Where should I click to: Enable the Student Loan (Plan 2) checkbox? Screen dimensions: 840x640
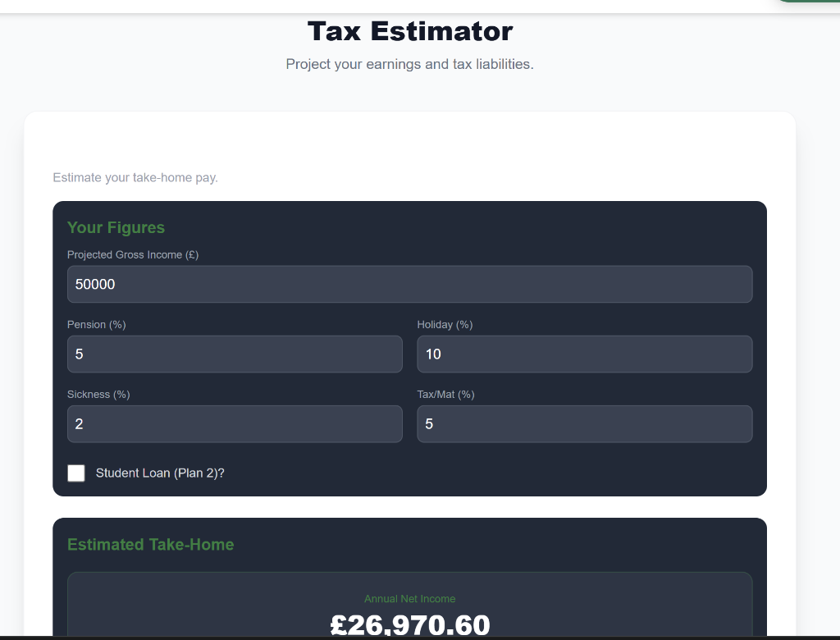75,473
